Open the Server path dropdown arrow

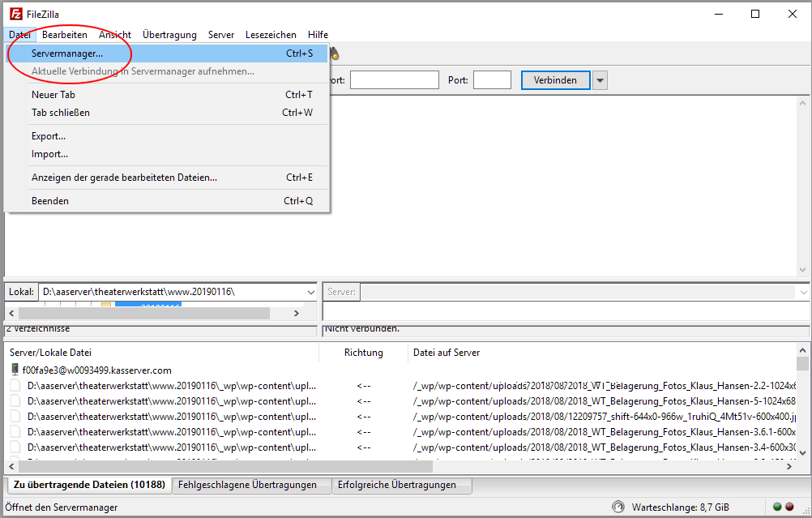tap(803, 292)
